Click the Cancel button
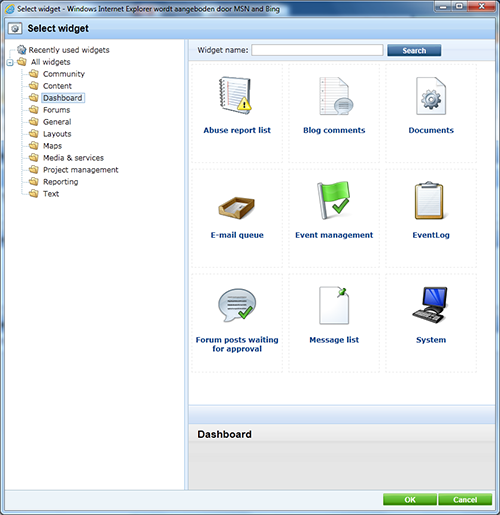500x515 pixels. tap(465, 499)
